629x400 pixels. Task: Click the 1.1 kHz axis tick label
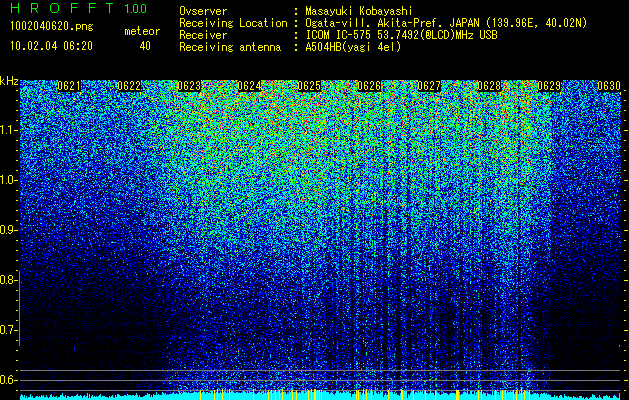(9, 130)
